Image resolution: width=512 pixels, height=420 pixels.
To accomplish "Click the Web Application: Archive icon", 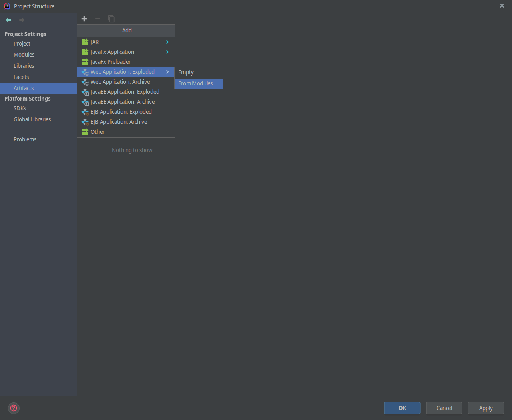I will click(x=85, y=82).
